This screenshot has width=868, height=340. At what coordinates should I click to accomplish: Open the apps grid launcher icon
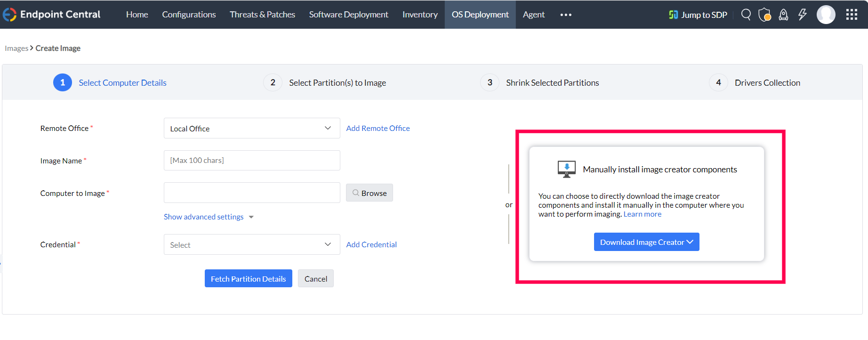[852, 15]
